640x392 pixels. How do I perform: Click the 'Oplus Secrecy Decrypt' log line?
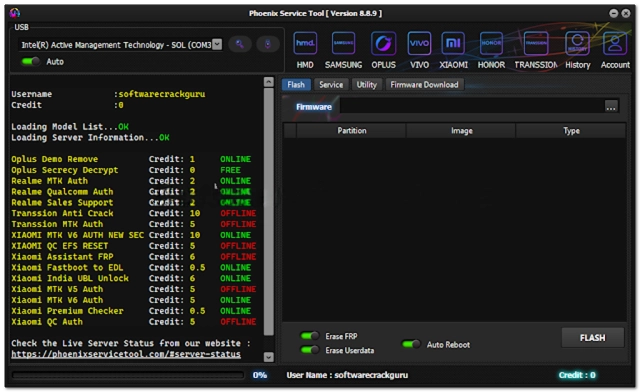(x=126, y=170)
